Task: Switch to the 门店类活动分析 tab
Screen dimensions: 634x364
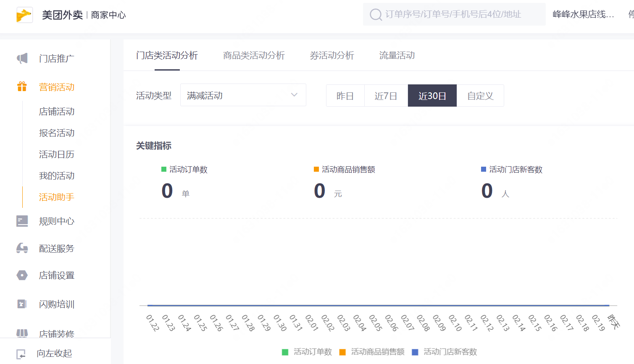Action: coord(167,55)
